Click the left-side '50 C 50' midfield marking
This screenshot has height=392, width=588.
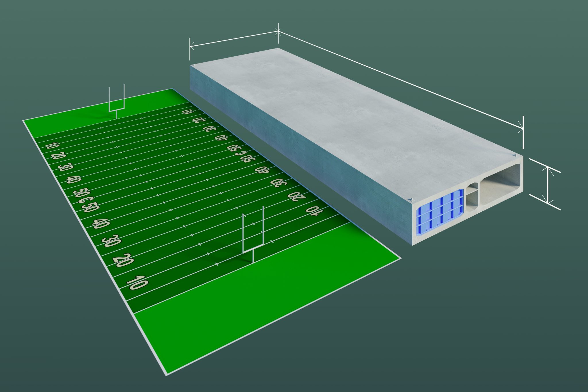(x=86, y=200)
